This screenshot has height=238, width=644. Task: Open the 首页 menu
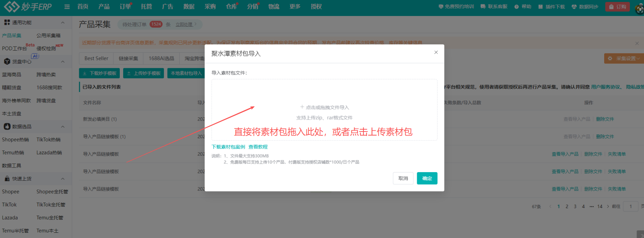click(83, 7)
